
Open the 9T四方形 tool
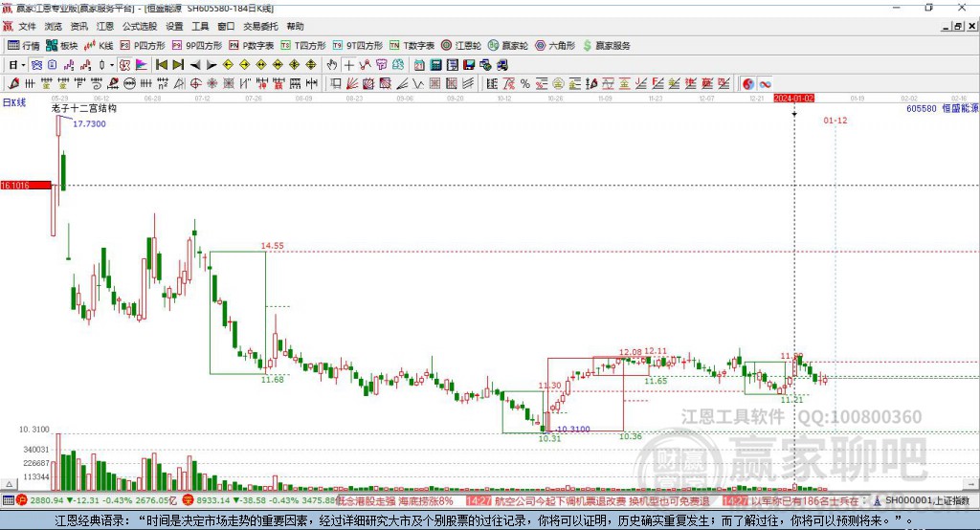[x=358, y=46]
